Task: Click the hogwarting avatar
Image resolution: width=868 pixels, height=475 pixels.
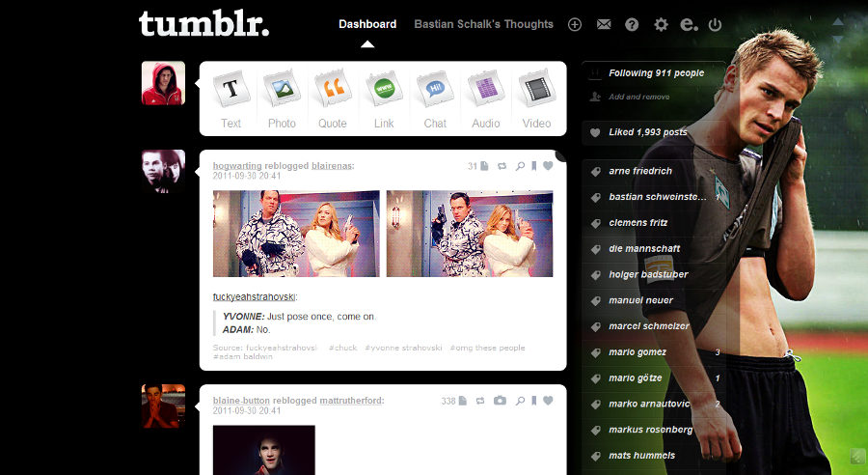Action: pyautogui.click(x=163, y=171)
